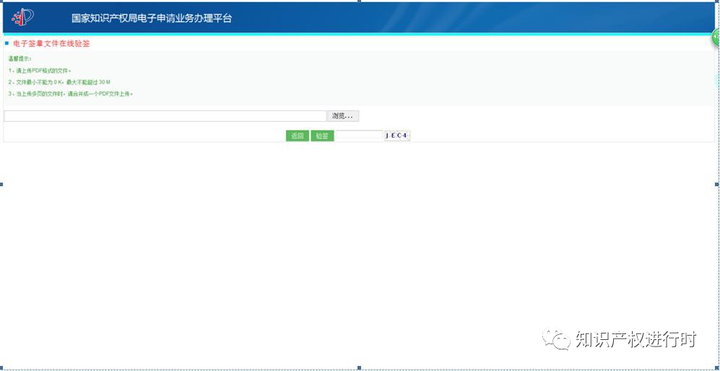This screenshot has width=720, height=371.
Task: Click the 电子签章文件在线验签 heading
Action: pyautogui.click(x=51, y=44)
